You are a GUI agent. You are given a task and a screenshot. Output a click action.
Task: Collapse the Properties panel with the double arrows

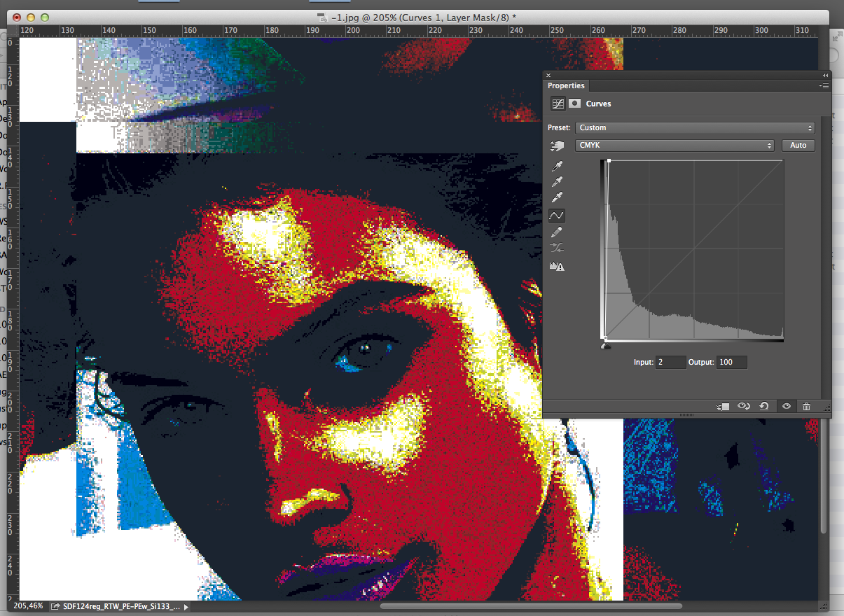tap(826, 75)
